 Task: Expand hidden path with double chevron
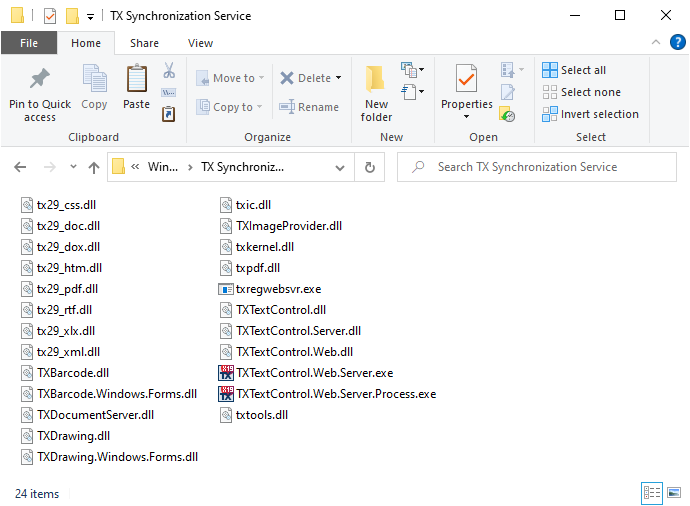pyautogui.click(x=135, y=167)
